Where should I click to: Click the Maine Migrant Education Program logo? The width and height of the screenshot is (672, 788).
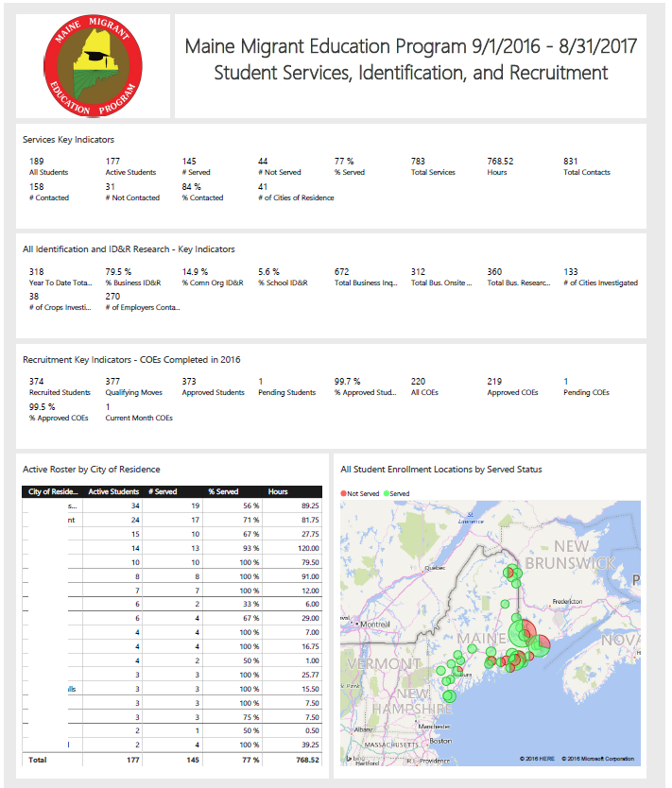(x=93, y=66)
